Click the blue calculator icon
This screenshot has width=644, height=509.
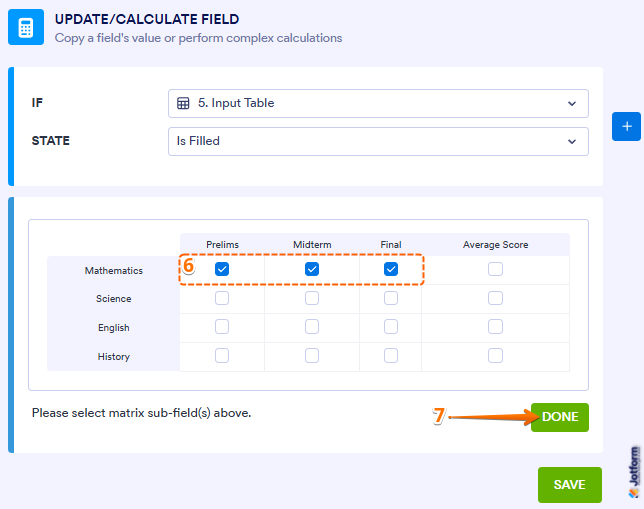[26, 27]
